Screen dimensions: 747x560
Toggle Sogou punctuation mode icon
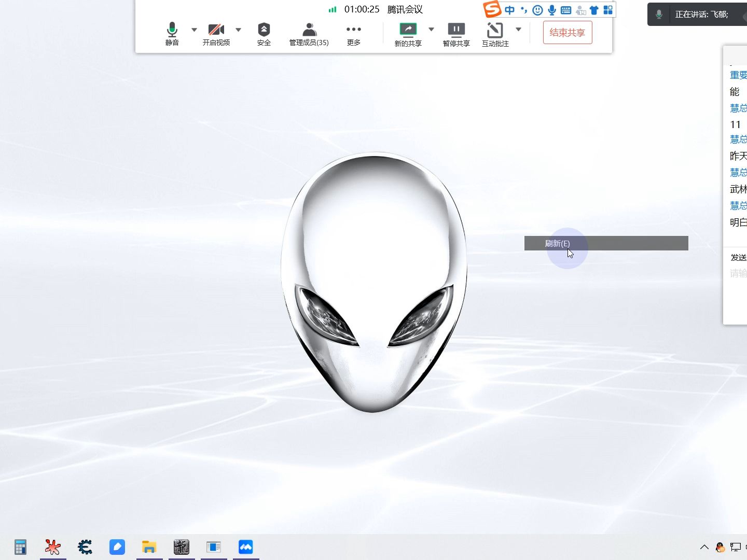pyautogui.click(x=524, y=10)
